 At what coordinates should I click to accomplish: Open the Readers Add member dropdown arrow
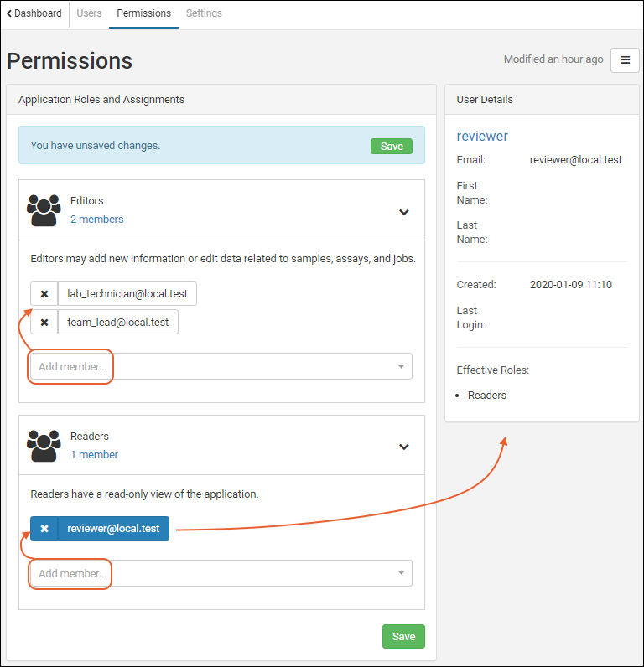point(401,573)
